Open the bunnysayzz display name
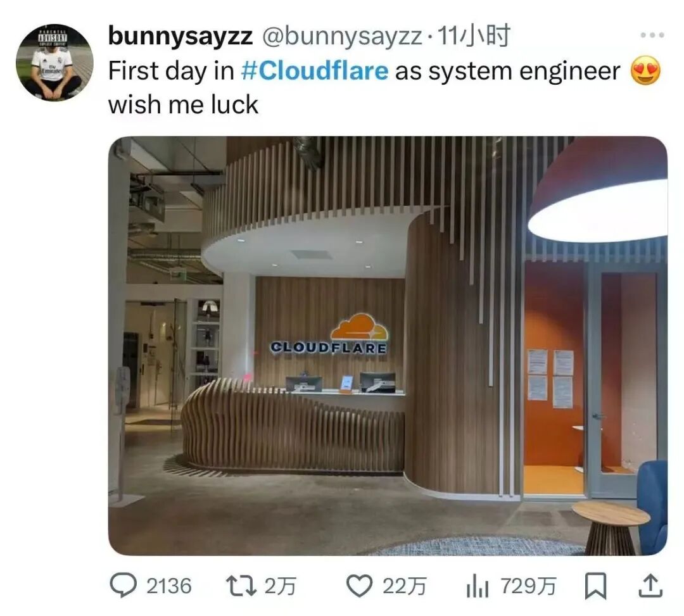684x616 pixels. pyautogui.click(x=180, y=35)
